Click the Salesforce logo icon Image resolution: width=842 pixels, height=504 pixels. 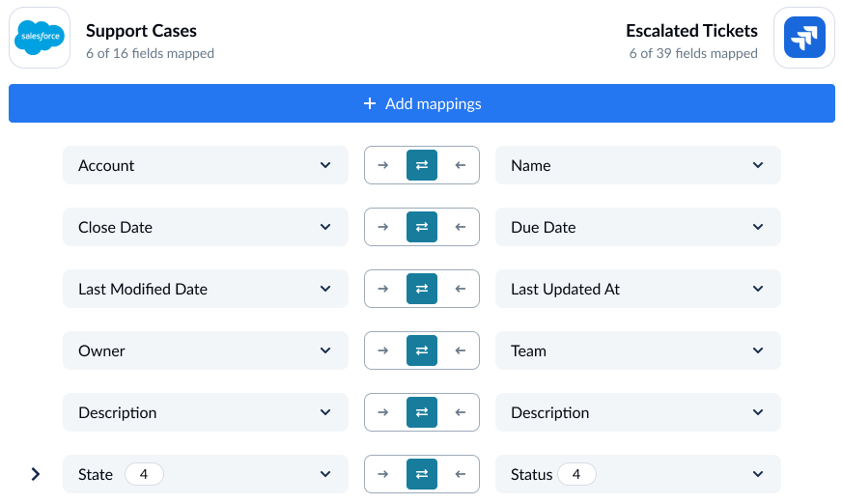(x=40, y=38)
